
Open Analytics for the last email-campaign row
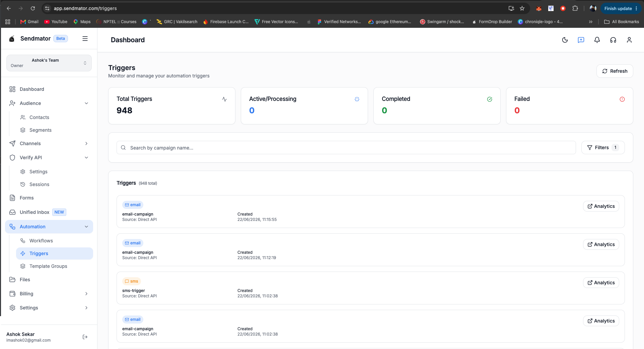tap(601, 321)
